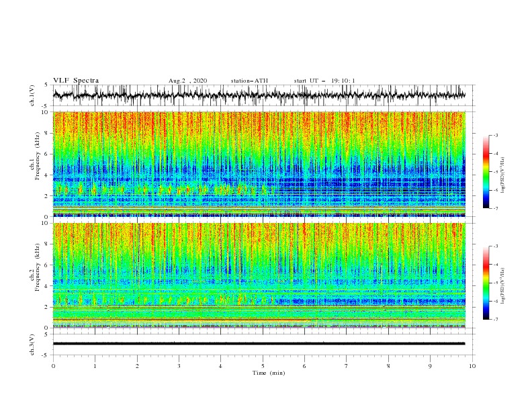Click the "0" tick on the time axis
Screen dimensions: 532x411
53,366
